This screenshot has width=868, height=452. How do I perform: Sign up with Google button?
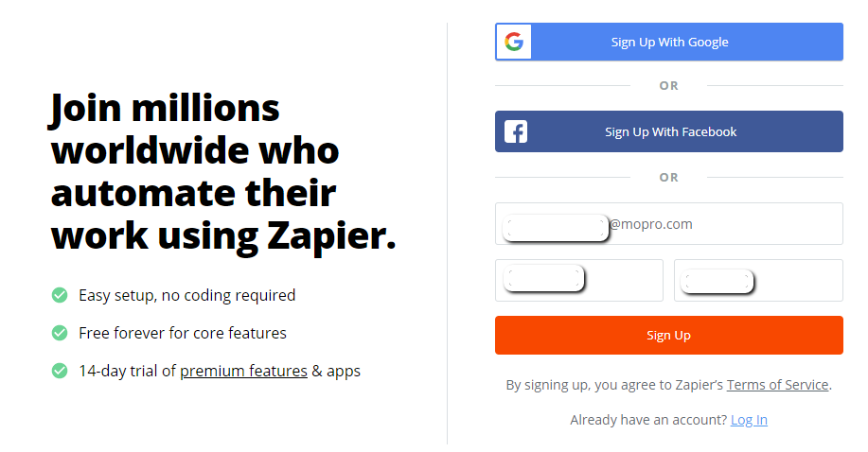click(668, 42)
